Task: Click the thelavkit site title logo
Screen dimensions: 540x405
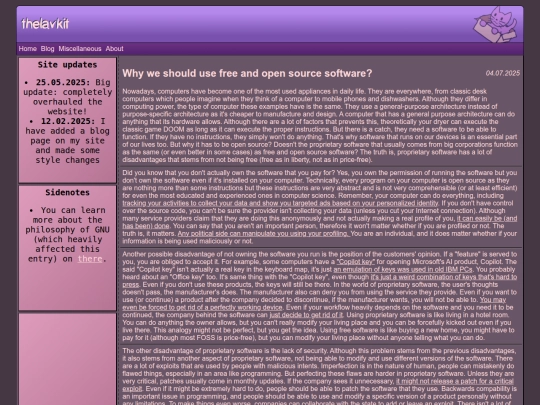Action: click(45, 24)
